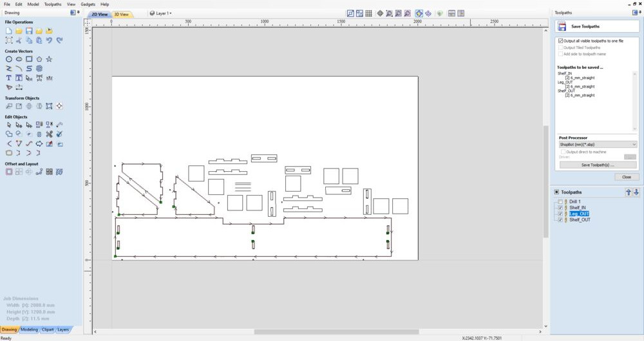Viewport: 644px width, 341px height.
Task: Open the Model menu
Action: pos(33,4)
